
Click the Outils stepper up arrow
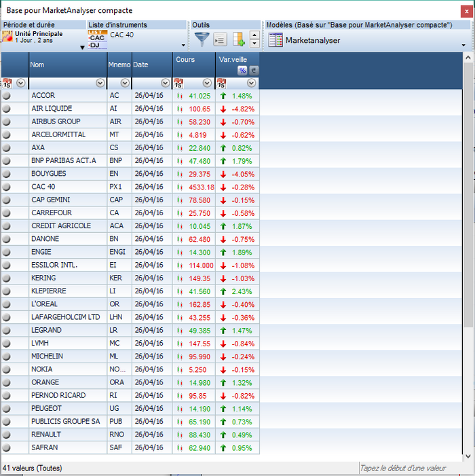pos(254,35)
